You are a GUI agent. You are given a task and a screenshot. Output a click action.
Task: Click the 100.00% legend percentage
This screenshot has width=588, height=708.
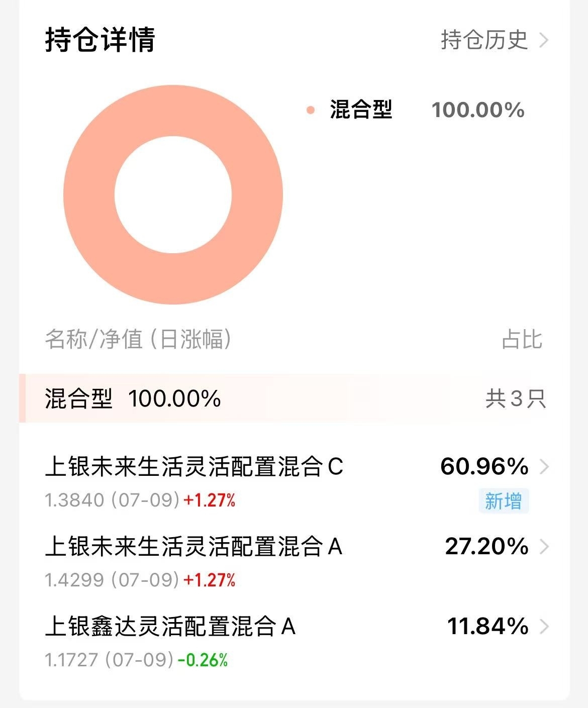pos(478,110)
